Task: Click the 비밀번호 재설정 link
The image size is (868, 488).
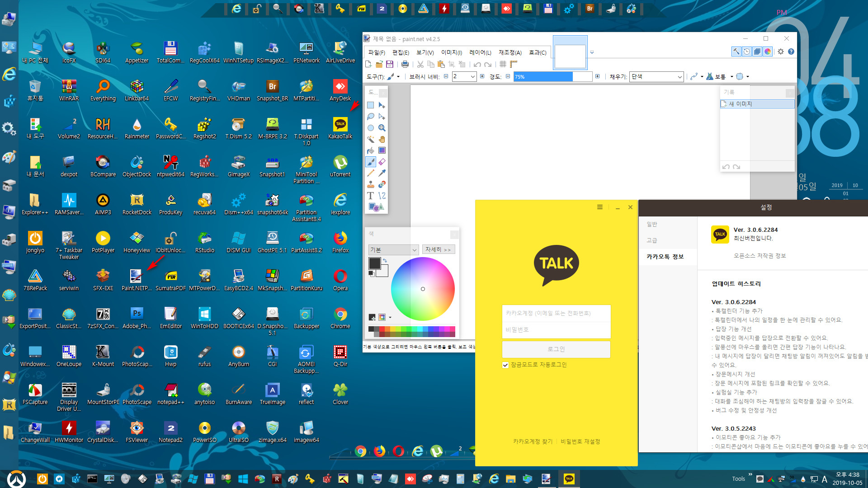Action: (x=580, y=441)
